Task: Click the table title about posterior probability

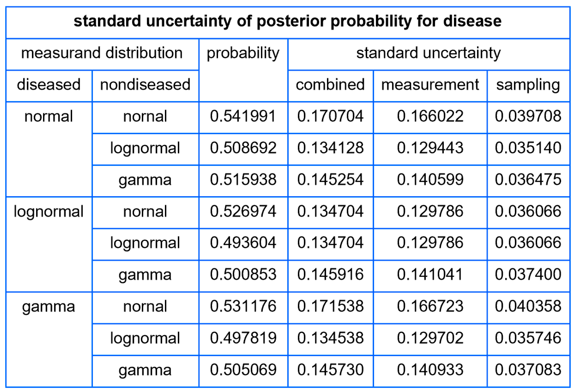Action: (288, 21)
